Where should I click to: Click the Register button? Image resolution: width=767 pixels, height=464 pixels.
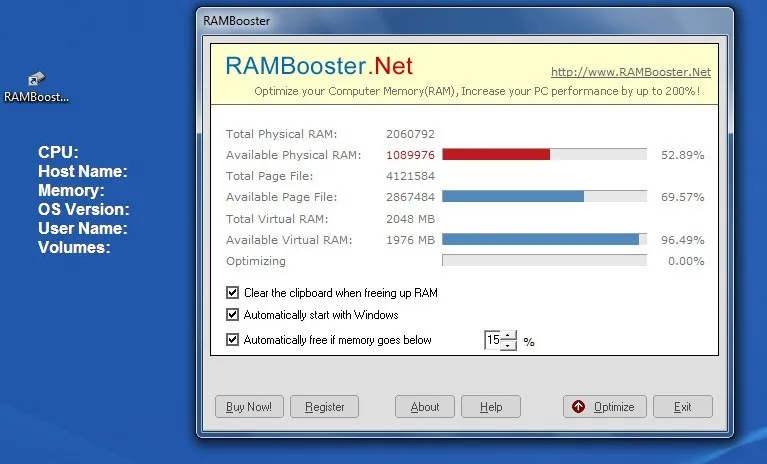point(324,407)
